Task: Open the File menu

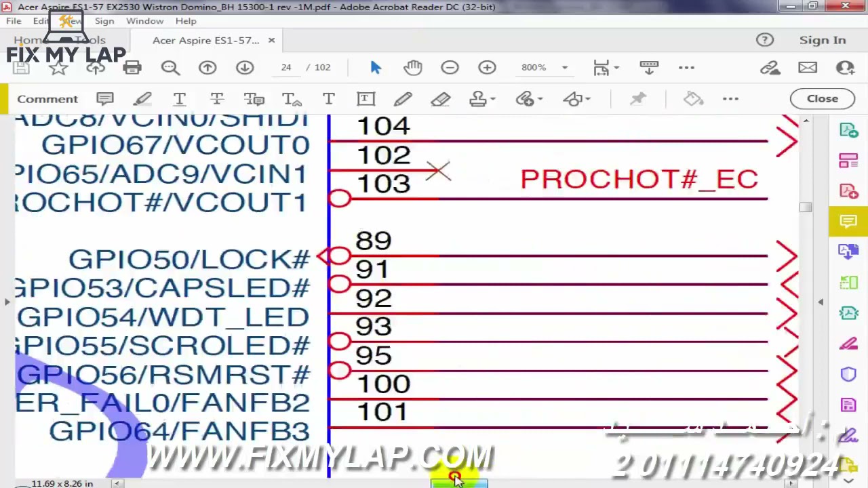Action: (x=14, y=21)
